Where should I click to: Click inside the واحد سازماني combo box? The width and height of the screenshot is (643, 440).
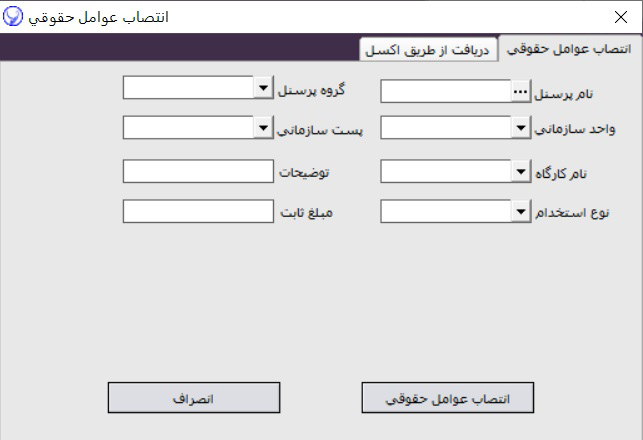pyautogui.click(x=445, y=128)
